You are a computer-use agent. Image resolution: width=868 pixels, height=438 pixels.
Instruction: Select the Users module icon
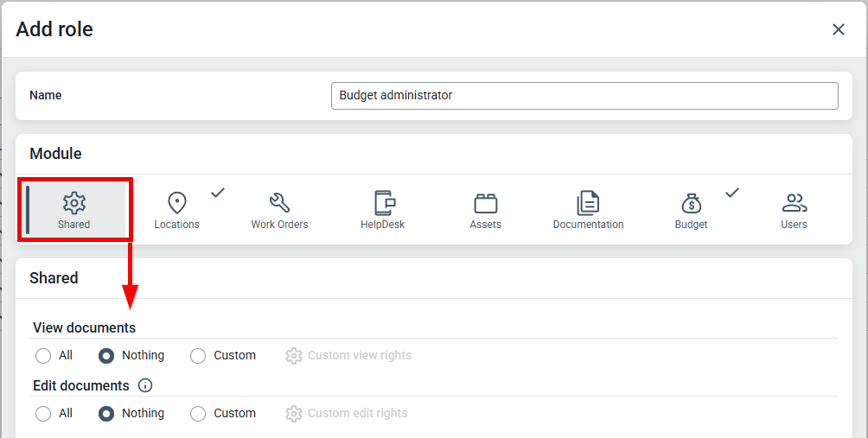[795, 203]
